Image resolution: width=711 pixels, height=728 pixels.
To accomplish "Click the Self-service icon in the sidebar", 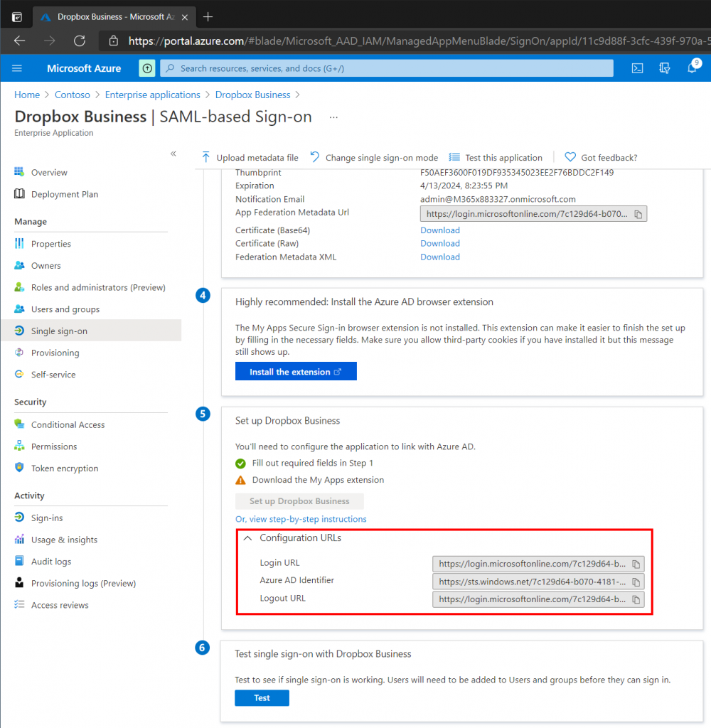I will coord(19,375).
